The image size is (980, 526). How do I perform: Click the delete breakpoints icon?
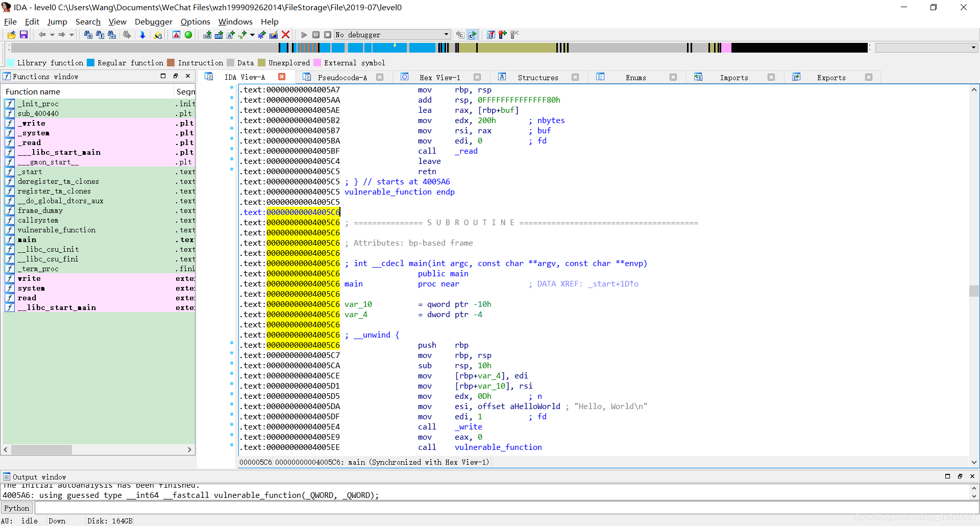coord(514,35)
